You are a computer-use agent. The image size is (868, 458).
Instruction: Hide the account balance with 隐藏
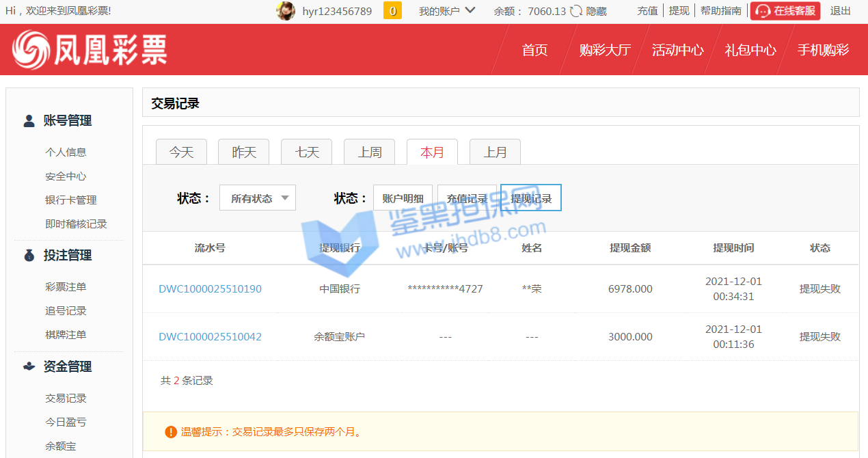[596, 11]
